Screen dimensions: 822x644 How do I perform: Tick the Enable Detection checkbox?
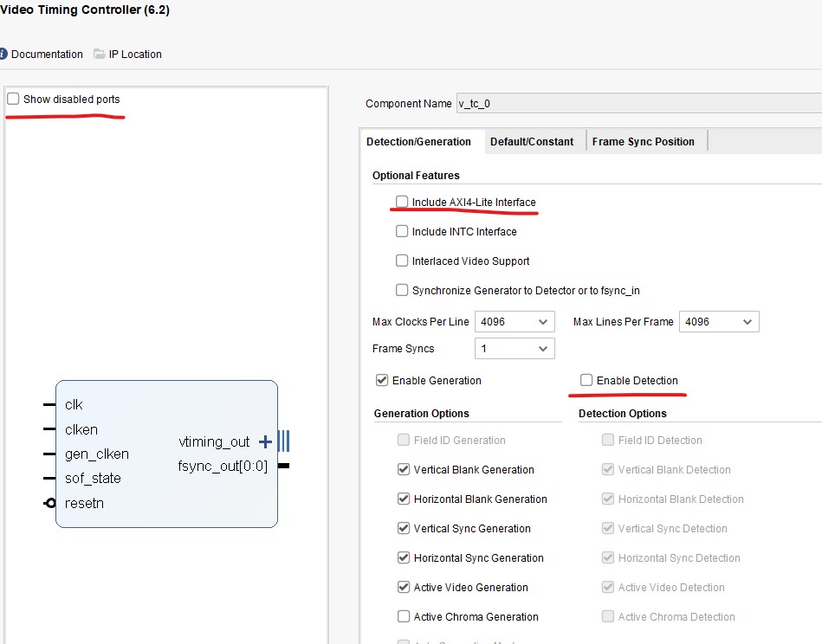(x=586, y=380)
